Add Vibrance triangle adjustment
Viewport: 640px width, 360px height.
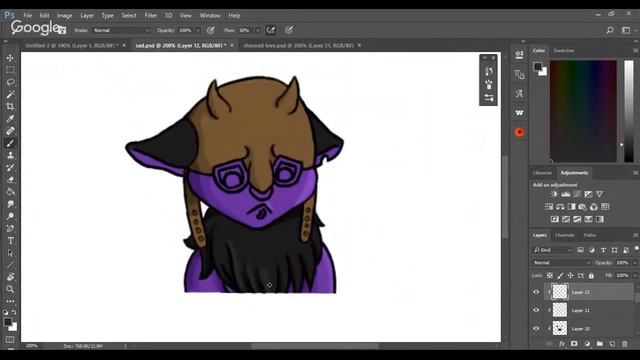click(x=599, y=194)
